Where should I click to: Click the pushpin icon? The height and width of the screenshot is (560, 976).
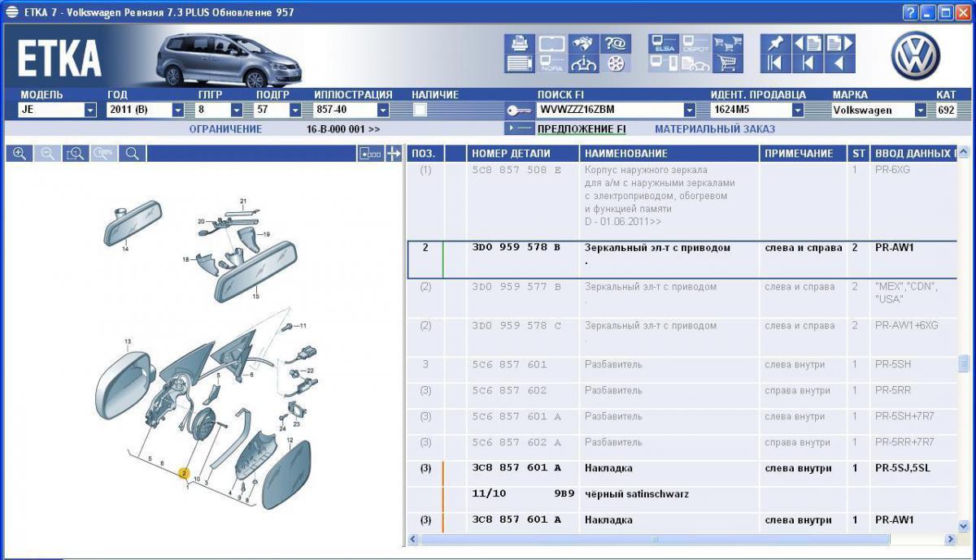click(x=775, y=44)
